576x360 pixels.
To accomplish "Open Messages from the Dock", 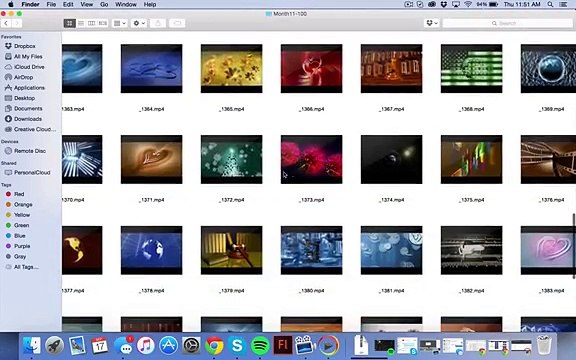I will point(123,346).
